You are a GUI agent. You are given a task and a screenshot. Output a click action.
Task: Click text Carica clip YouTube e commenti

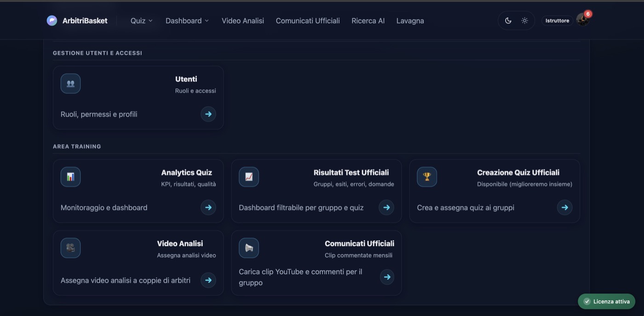300,277
